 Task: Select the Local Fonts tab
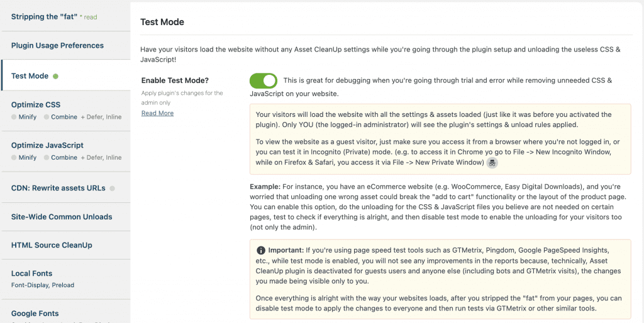(31, 273)
